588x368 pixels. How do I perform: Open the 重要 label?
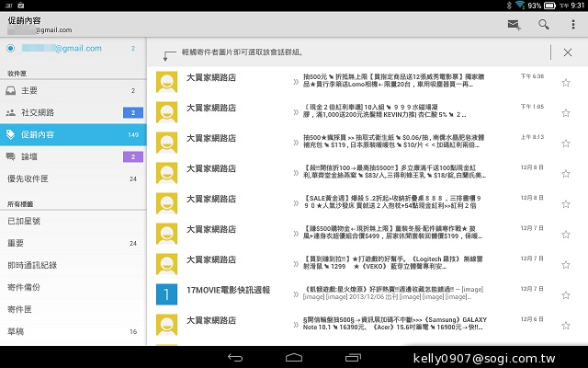tap(73, 243)
